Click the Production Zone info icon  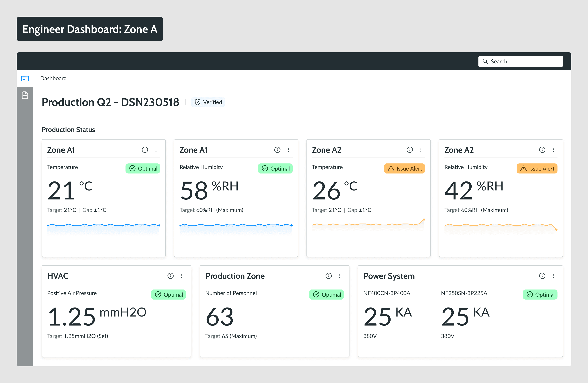click(329, 276)
